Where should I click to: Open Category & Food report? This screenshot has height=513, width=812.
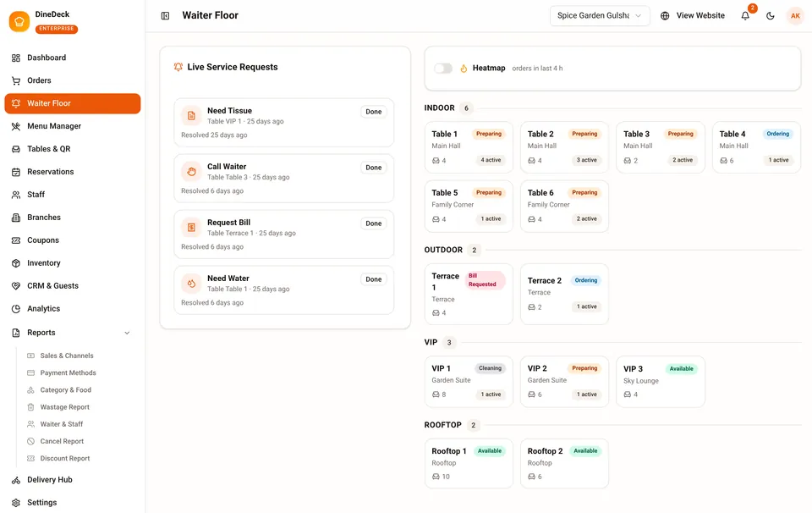pos(66,389)
